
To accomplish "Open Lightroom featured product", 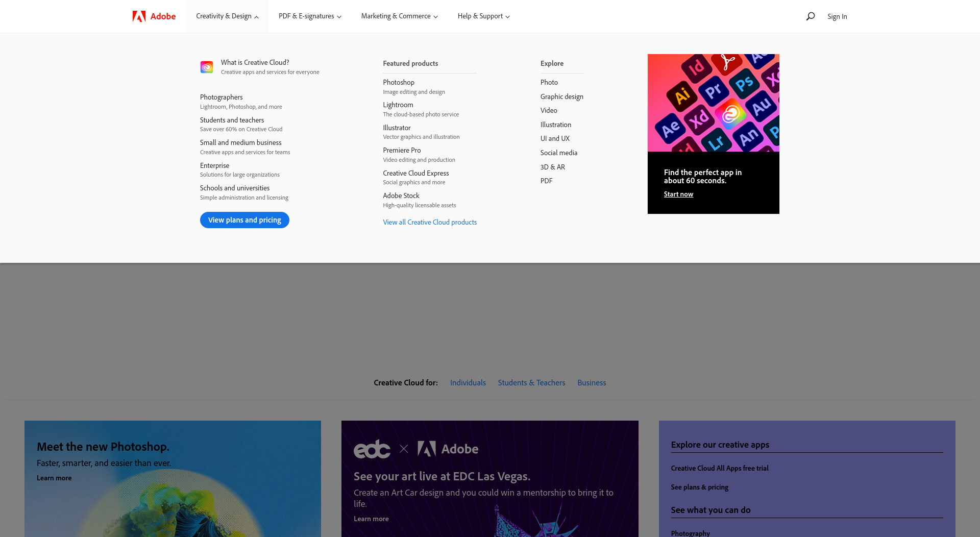I will tap(421, 109).
